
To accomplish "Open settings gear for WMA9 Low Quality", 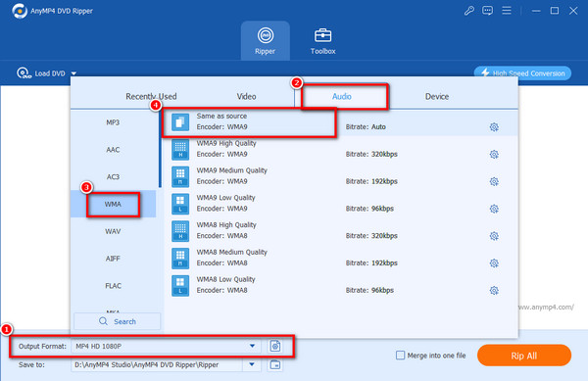I will coord(494,209).
